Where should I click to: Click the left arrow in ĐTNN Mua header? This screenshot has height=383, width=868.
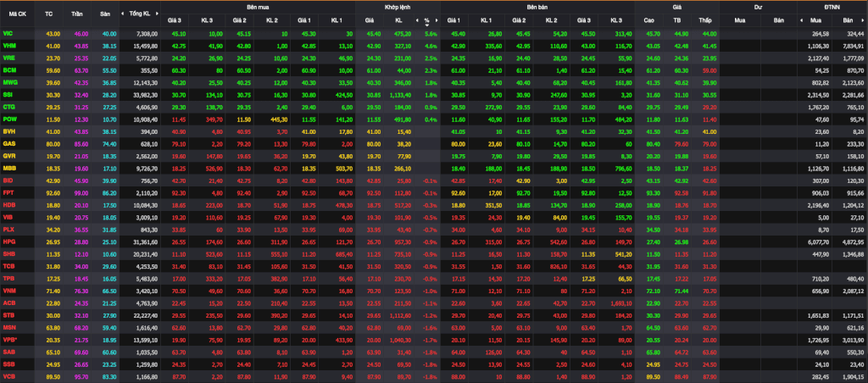coord(801,20)
